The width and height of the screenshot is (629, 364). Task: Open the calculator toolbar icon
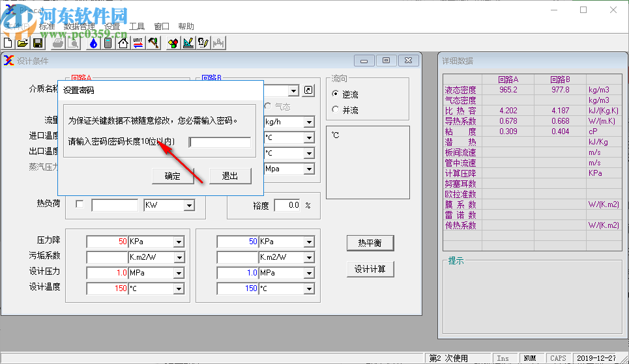tap(108, 43)
